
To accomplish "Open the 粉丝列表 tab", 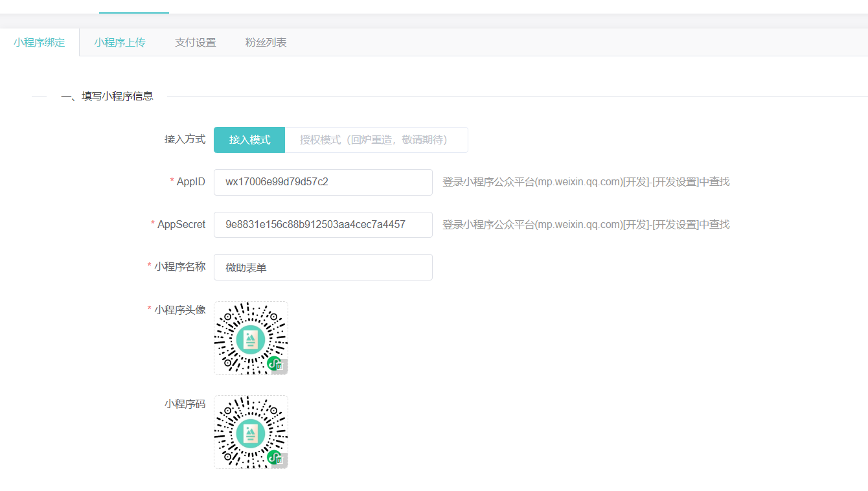I will (x=266, y=43).
